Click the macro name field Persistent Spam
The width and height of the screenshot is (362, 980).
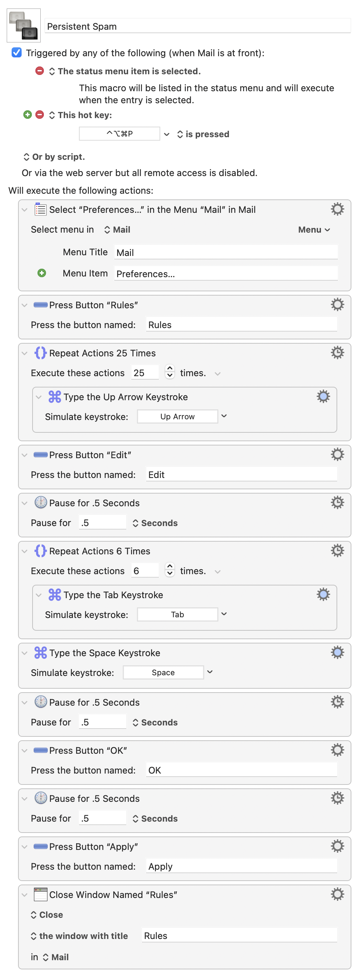(197, 26)
